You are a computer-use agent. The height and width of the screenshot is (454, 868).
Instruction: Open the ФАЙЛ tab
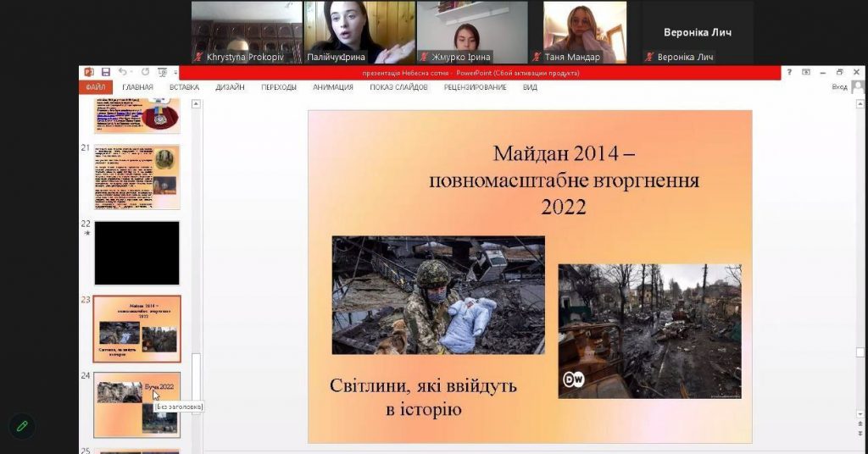(x=96, y=87)
